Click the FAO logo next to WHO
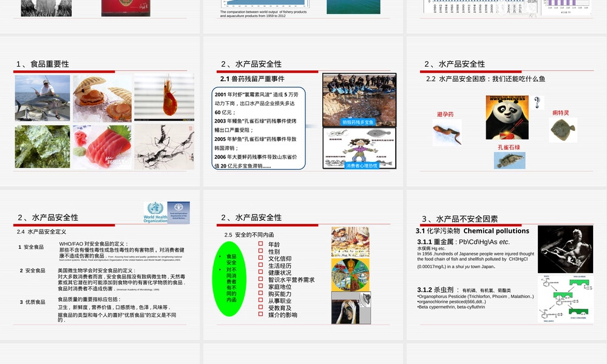Viewport: 607px width, 364px height. tap(178, 212)
